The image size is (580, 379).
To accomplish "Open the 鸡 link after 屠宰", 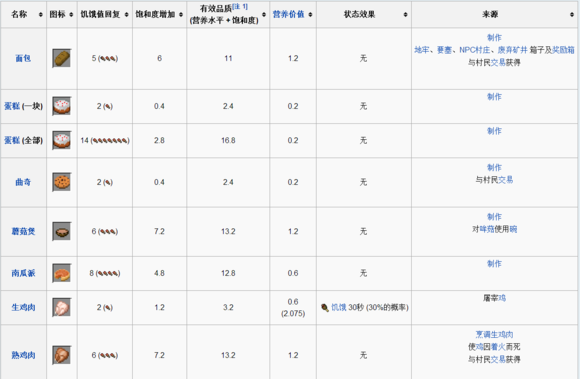I will click(502, 298).
